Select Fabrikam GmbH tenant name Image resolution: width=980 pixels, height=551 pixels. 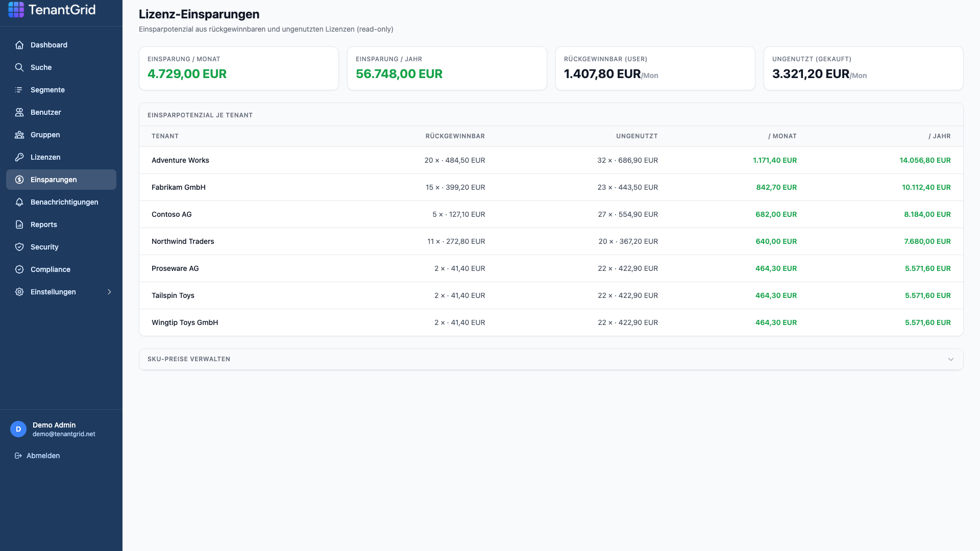[179, 187]
